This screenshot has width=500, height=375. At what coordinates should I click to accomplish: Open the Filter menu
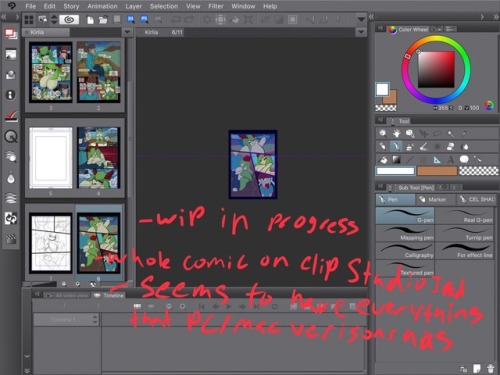[216, 6]
